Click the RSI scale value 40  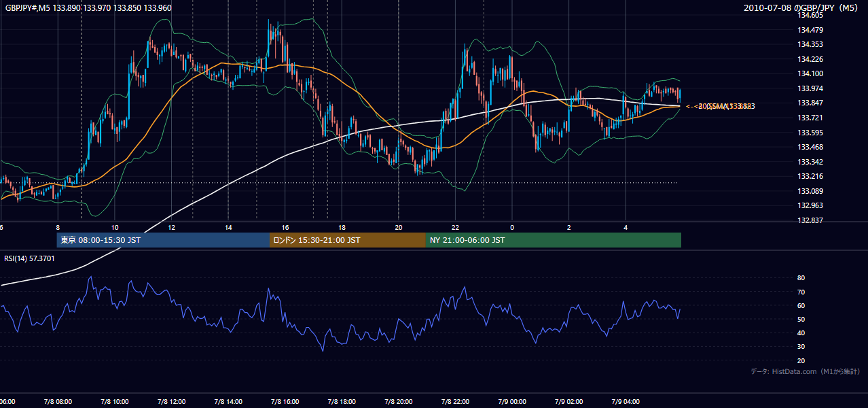[x=801, y=333]
